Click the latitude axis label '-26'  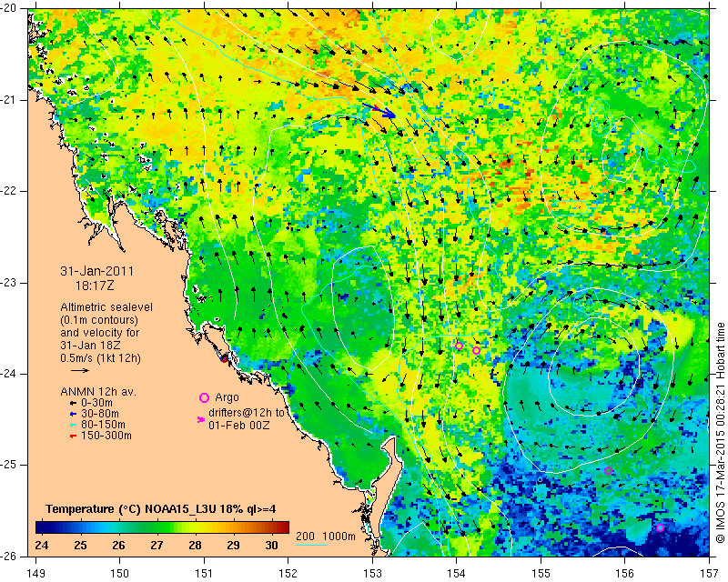[x=8, y=557]
